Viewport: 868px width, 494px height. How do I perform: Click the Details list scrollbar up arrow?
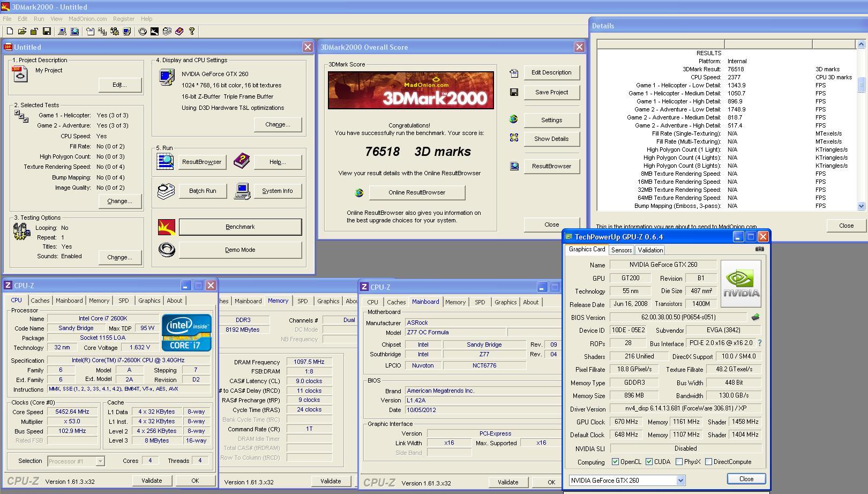click(861, 44)
